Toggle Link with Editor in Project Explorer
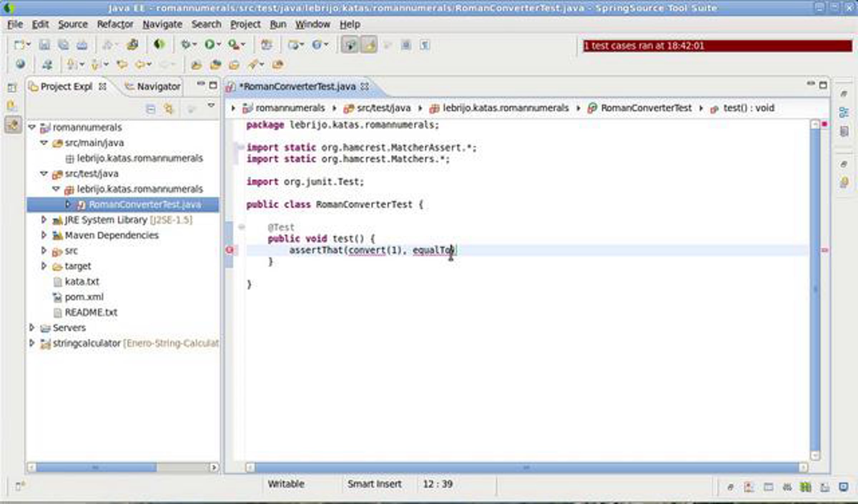858x504 pixels. click(168, 109)
